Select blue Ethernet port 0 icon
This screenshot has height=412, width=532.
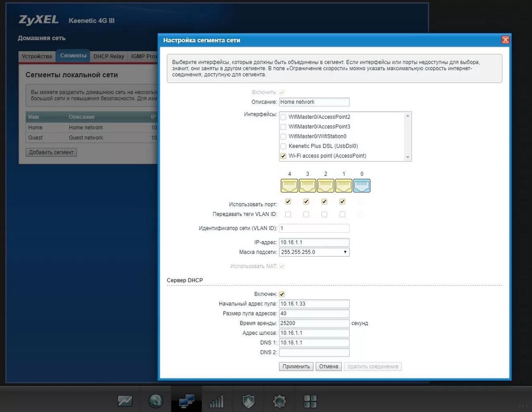362,186
